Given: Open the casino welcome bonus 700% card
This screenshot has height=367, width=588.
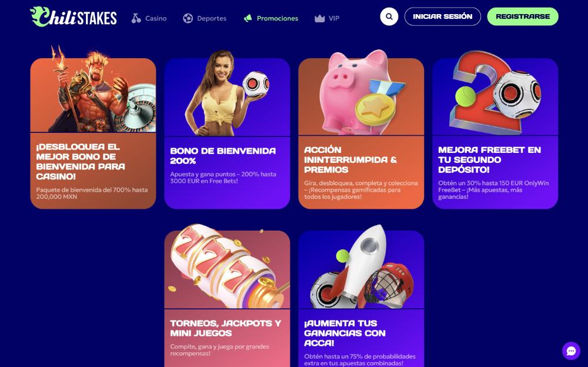Looking at the screenshot, I should click(93, 134).
